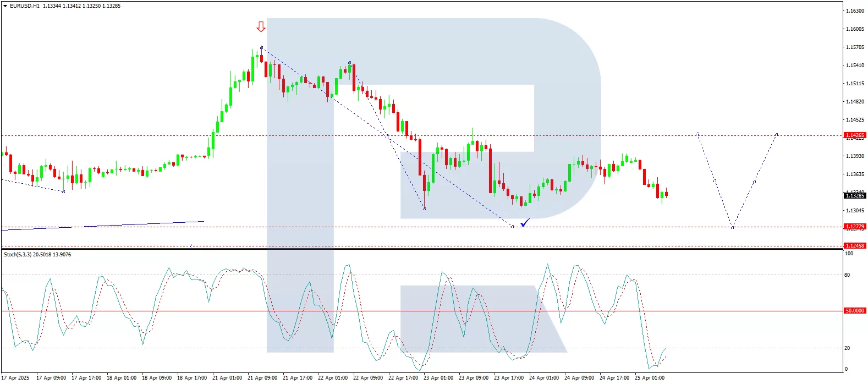Select the bottom vertex of the forecast V-line
Image resolution: width=868 pixels, height=384 pixels.
pos(732,227)
